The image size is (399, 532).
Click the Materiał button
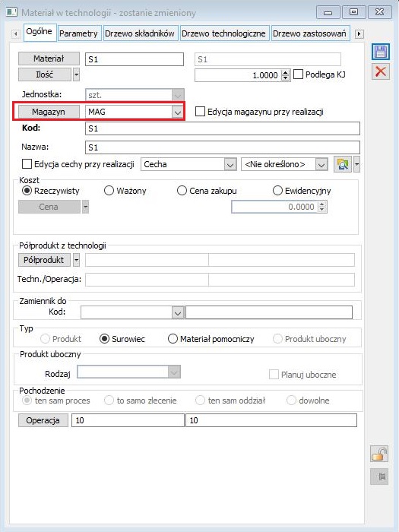pos(49,59)
